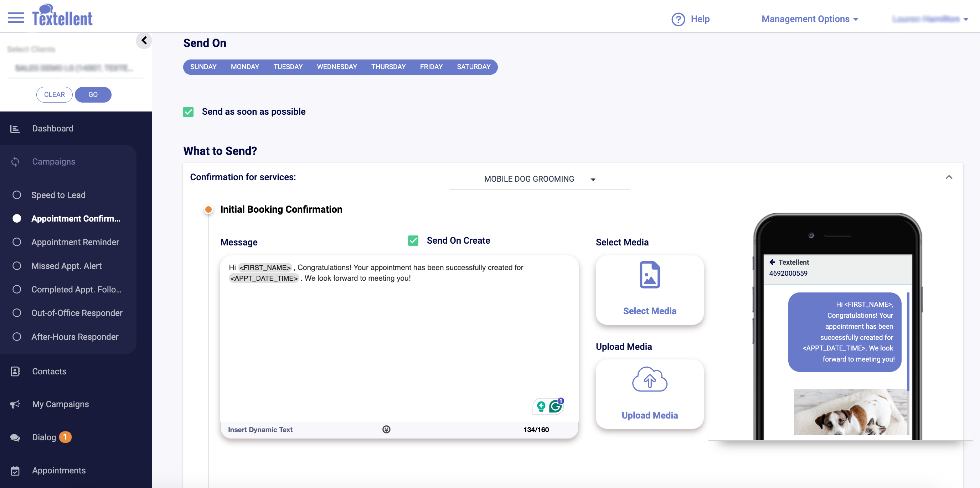The width and height of the screenshot is (980, 488).
Task: Click the back arrow in the phone preview
Action: pos(772,262)
